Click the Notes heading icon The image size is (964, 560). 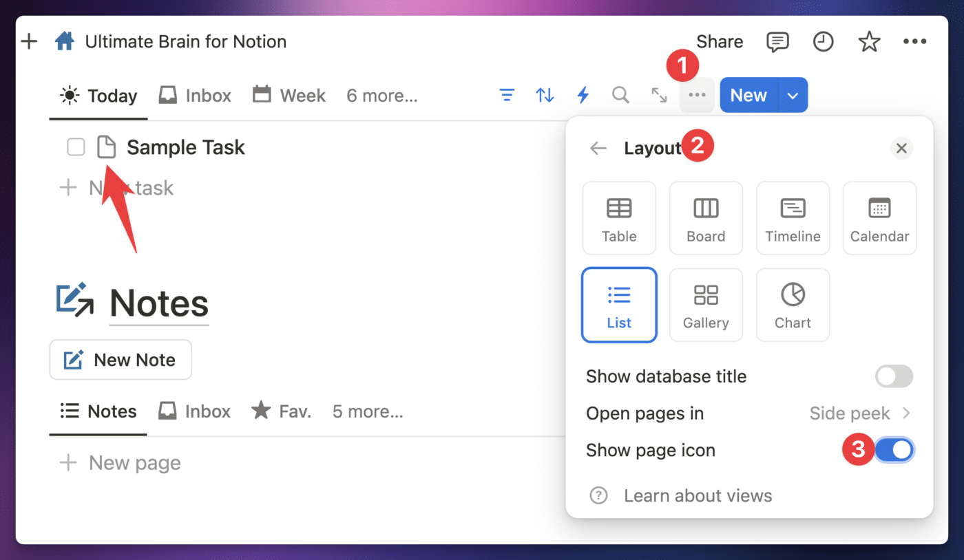pyautogui.click(x=74, y=300)
